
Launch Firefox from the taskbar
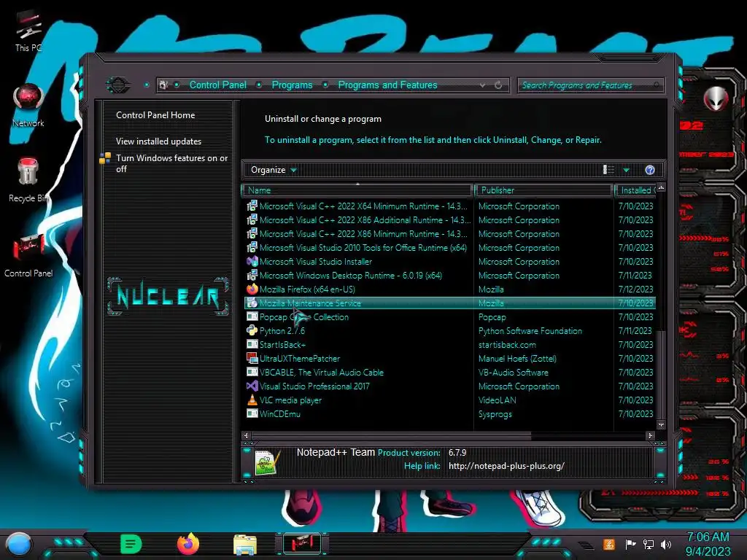pos(188,544)
